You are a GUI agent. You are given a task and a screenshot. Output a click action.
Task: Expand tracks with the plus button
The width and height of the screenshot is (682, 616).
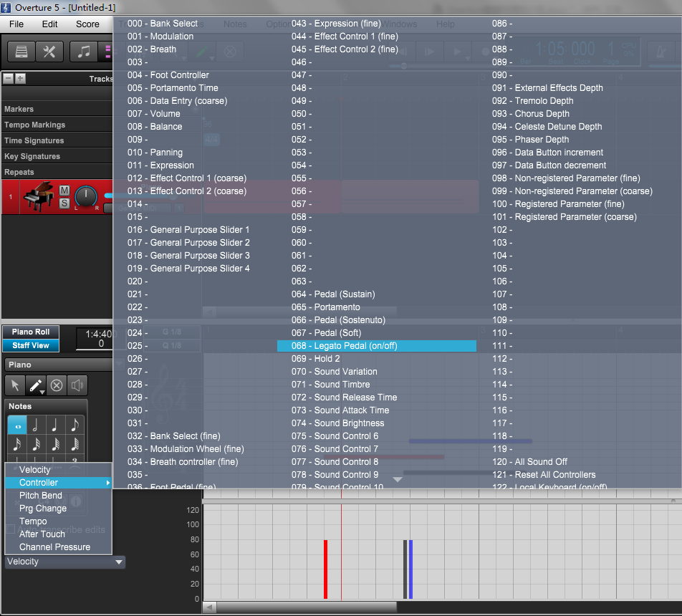point(20,79)
